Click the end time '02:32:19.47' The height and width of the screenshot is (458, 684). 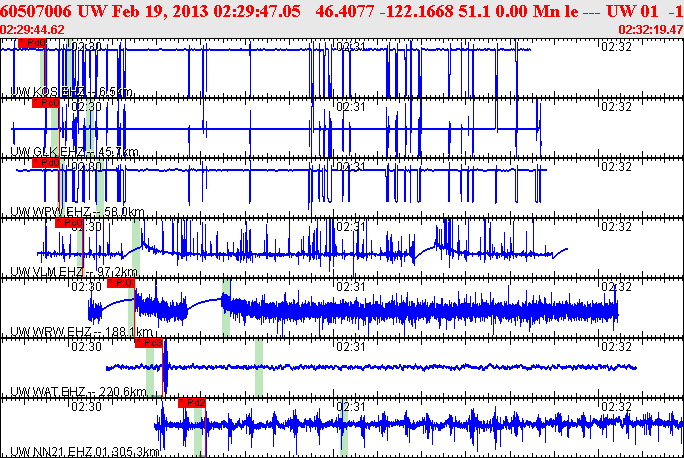coord(651,30)
